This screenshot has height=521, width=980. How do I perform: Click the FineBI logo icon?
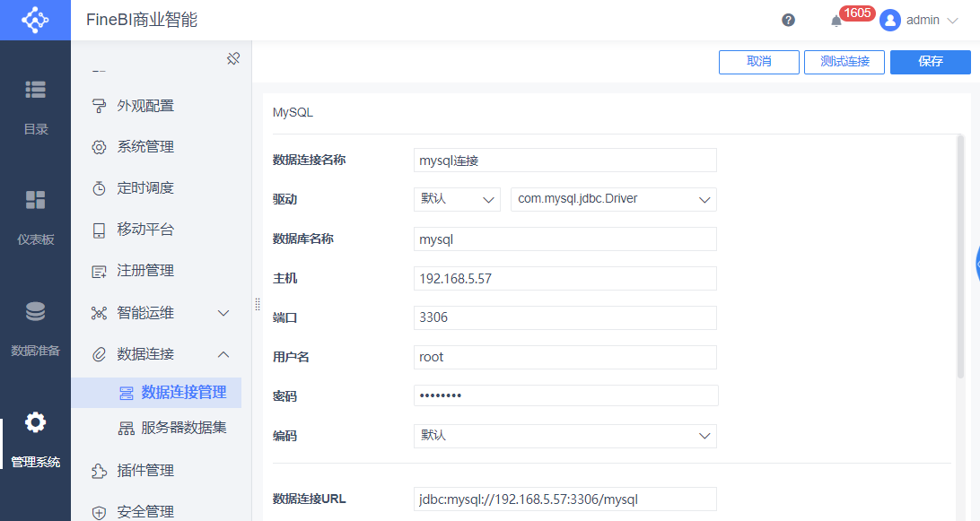point(35,20)
